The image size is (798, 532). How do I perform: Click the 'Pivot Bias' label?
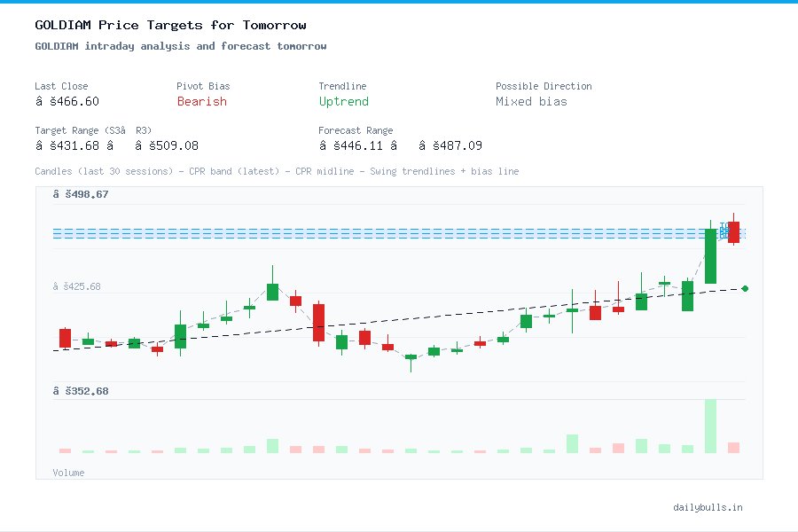coord(203,86)
